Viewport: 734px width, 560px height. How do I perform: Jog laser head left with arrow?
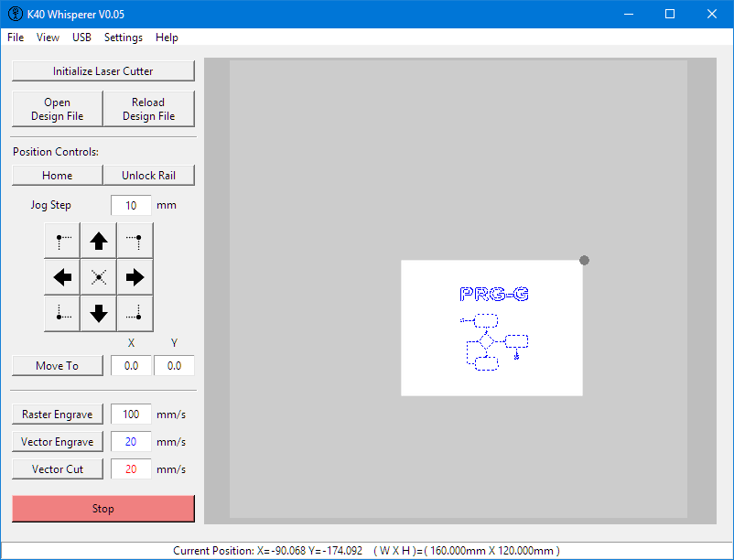tap(62, 276)
